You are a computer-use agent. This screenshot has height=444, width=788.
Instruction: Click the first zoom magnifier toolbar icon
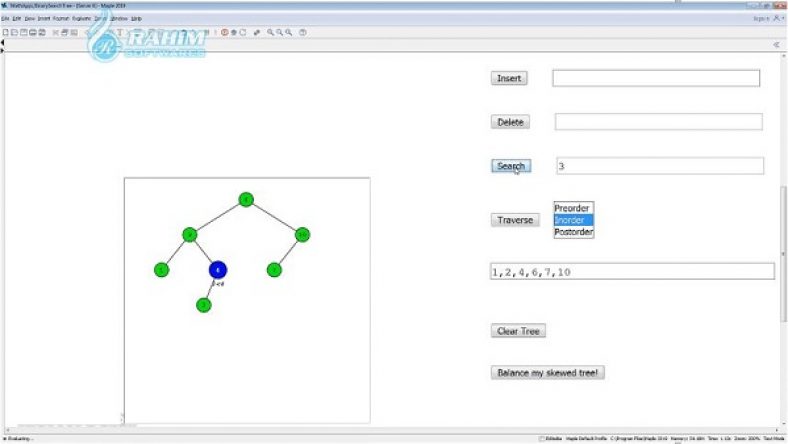pyautogui.click(x=270, y=32)
